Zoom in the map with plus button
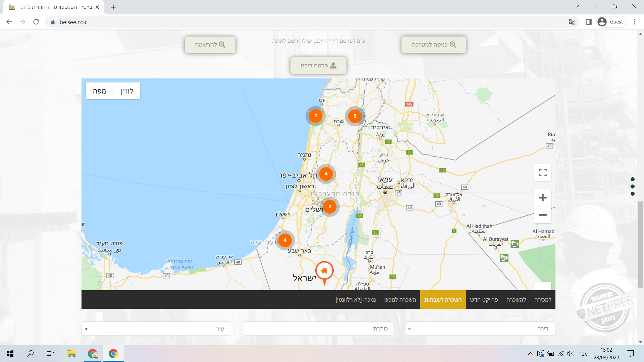This screenshot has height=362, width=644. coord(542,198)
